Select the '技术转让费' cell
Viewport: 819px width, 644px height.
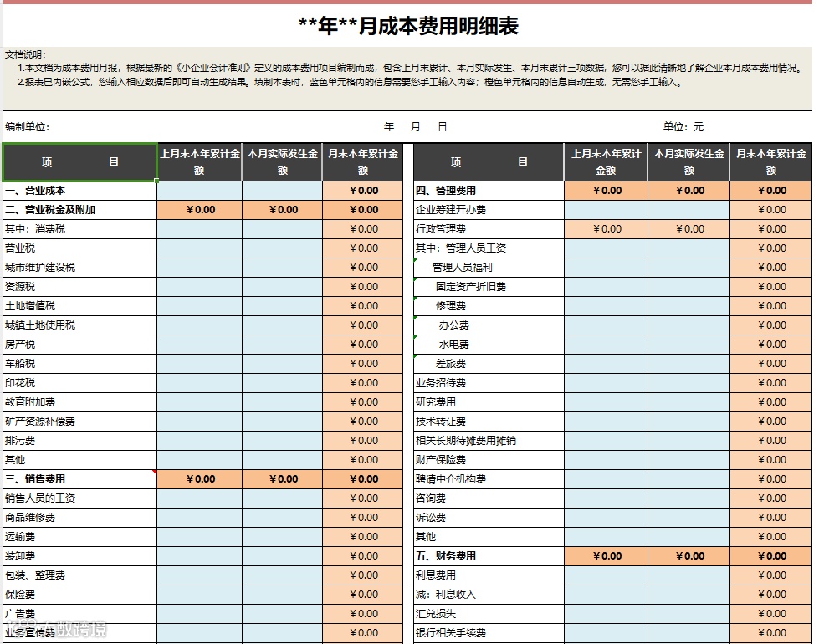tap(489, 422)
